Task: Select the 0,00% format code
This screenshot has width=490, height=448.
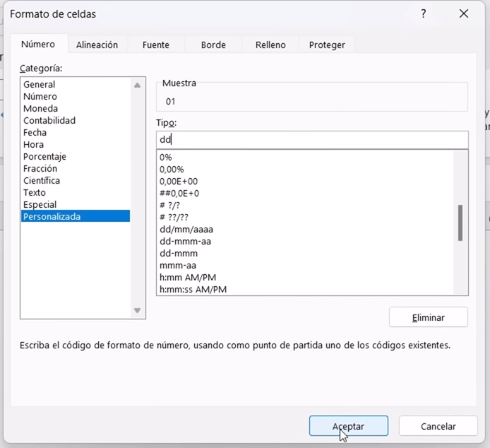Action: (305, 170)
